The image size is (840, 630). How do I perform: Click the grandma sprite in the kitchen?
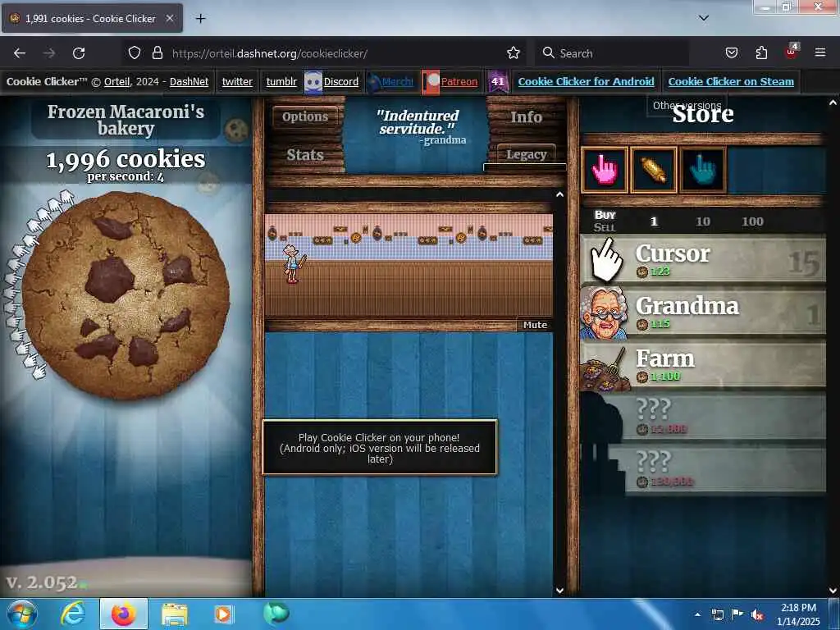click(x=294, y=264)
